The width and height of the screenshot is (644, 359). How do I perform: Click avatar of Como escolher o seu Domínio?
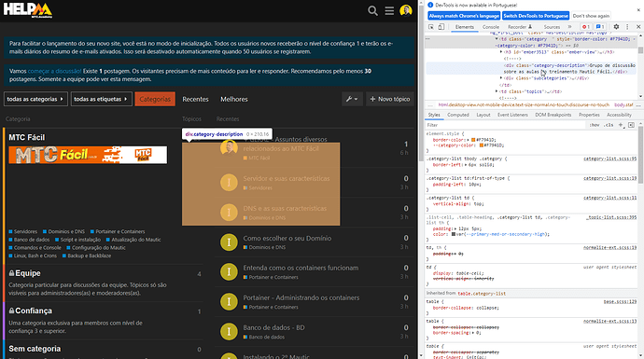[x=229, y=242]
